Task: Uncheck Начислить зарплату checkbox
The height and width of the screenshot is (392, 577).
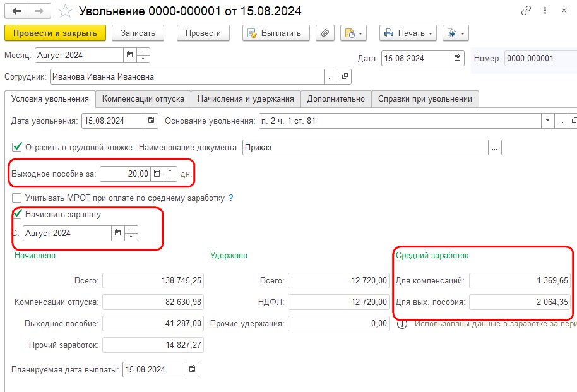Action: (17, 214)
